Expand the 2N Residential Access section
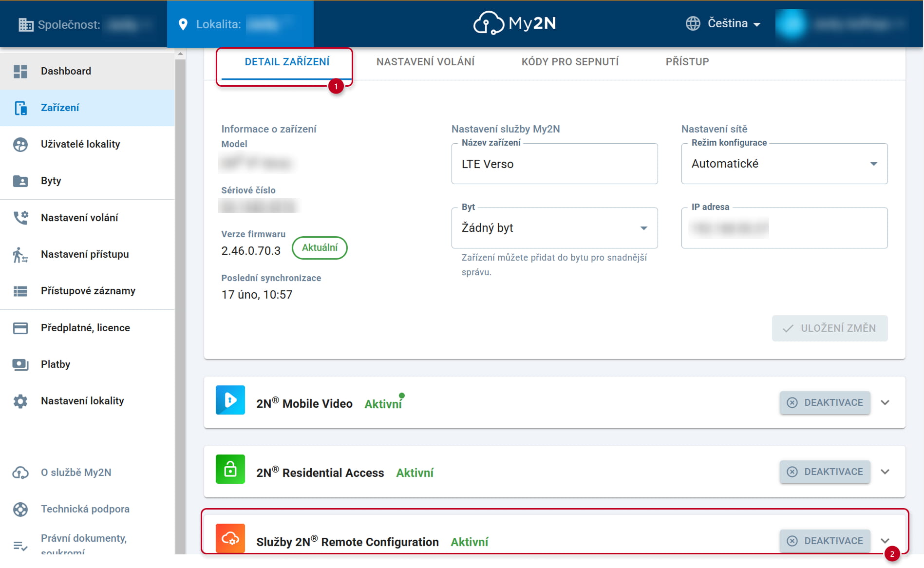This screenshot has width=924, height=568. click(x=885, y=472)
